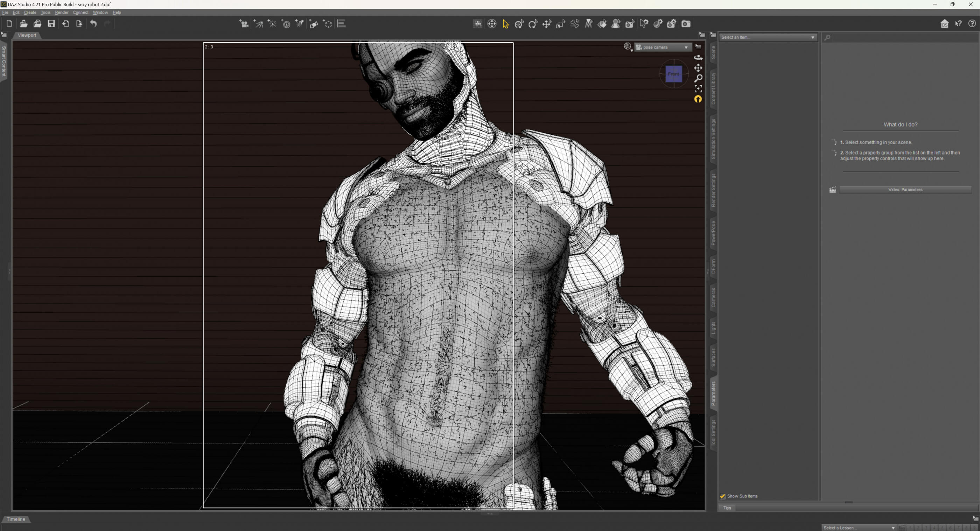The height and width of the screenshot is (531, 980).
Task: Create a new spotlight from the toolbar
Action: 300,24
